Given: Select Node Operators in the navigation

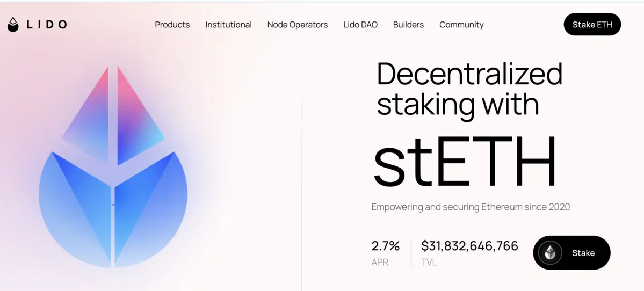Looking at the screenshot, I should coord(297,25).
